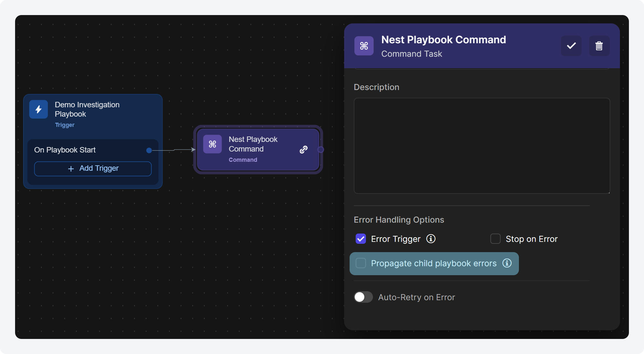Uncheck the Error Trigger checkbox
Screen dimensions: 644x354
tap(361, 239)
